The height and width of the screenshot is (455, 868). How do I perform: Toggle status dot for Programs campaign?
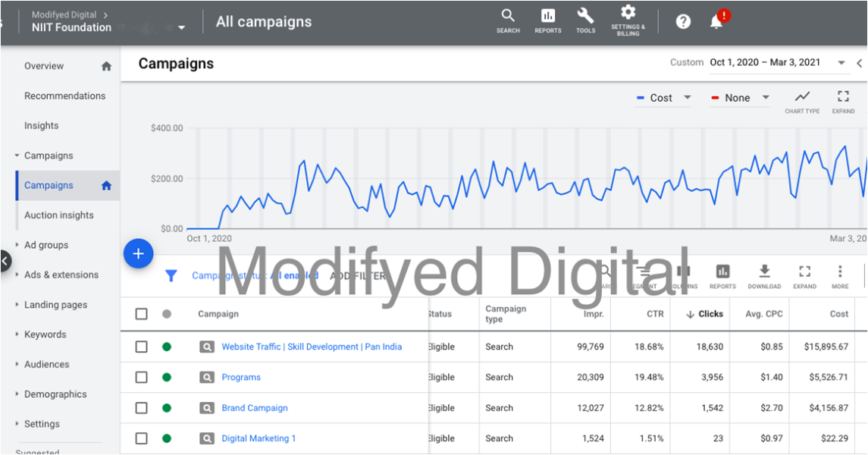(167, 378)
